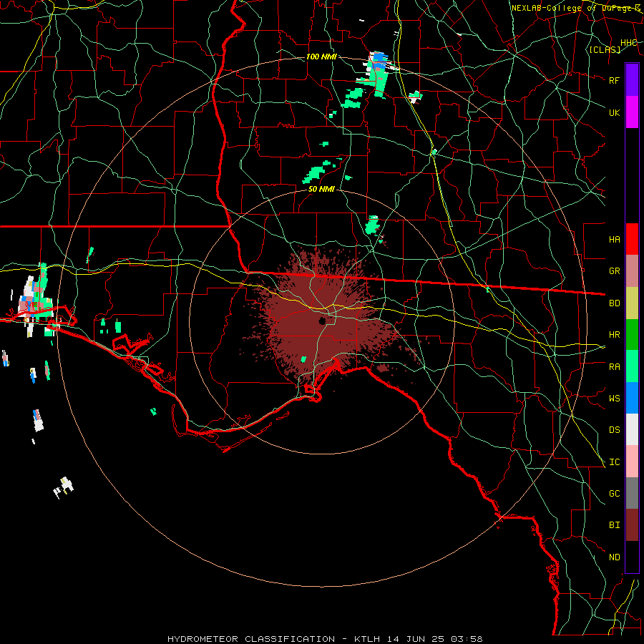Click the BD legend label

click(614, 303)
